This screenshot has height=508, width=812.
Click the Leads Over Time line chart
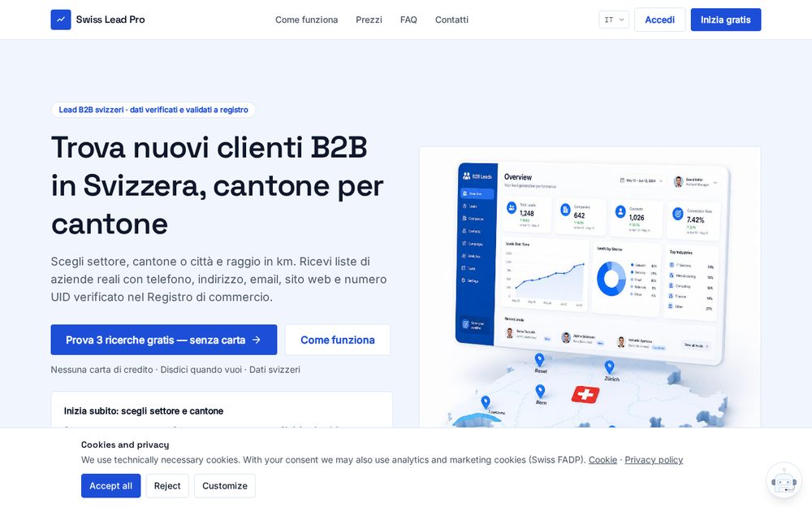(x=546, y=275)
